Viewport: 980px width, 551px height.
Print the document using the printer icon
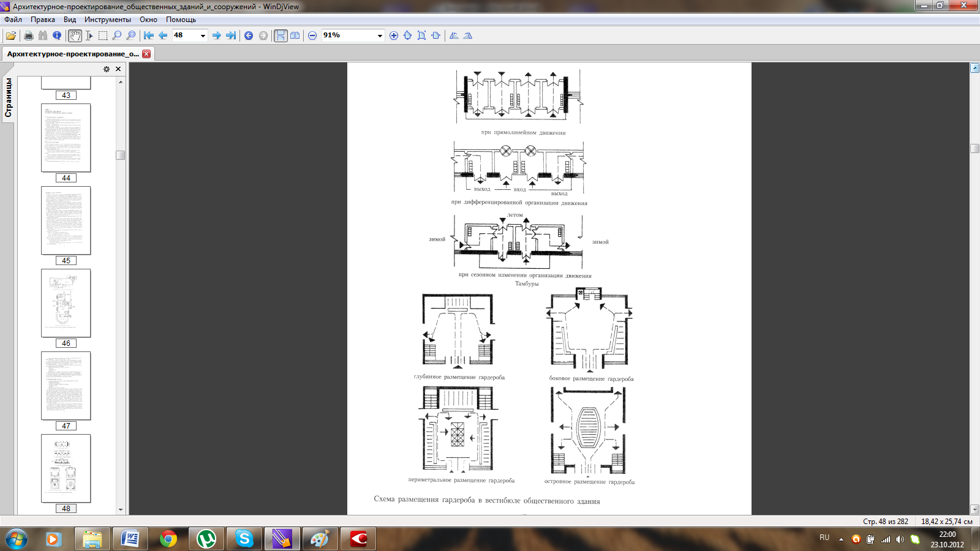click(x=28, y=36)
